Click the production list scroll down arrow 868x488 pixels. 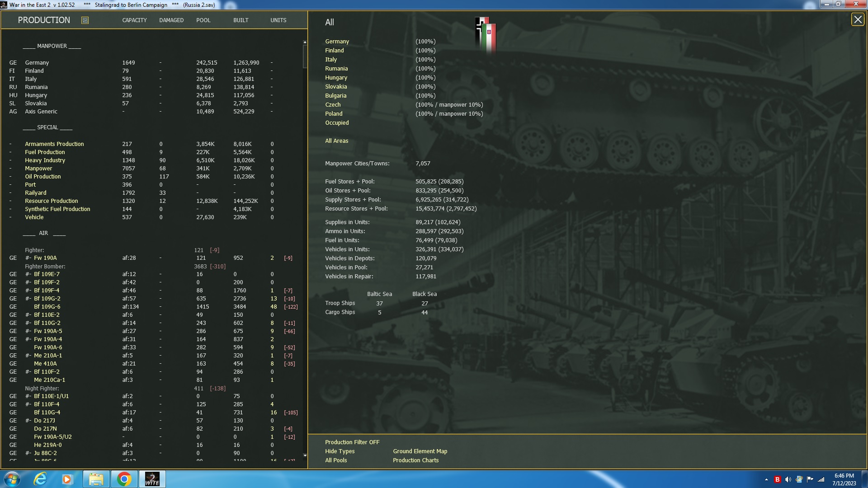tap(305, 455)
